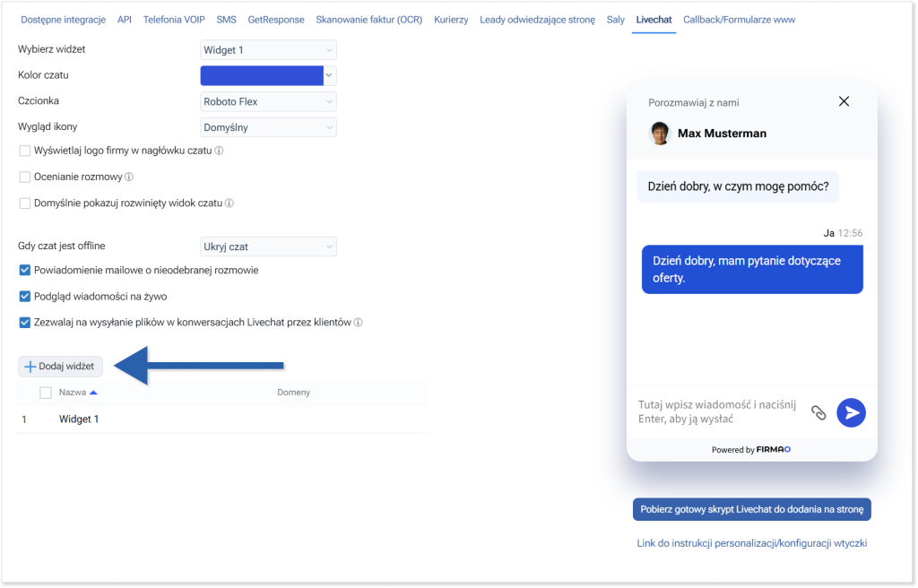Click the Dodaj widżet button

coord(60,367)
